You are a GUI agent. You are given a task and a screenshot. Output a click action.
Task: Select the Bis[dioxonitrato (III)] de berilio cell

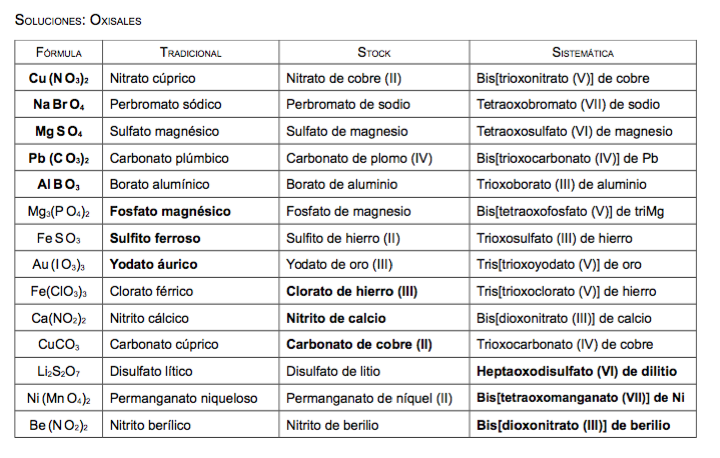coord(583,424)
